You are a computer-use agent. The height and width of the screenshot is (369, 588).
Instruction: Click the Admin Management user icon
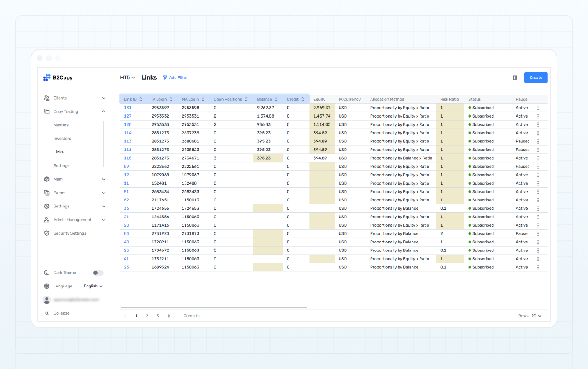pos(47,220)
